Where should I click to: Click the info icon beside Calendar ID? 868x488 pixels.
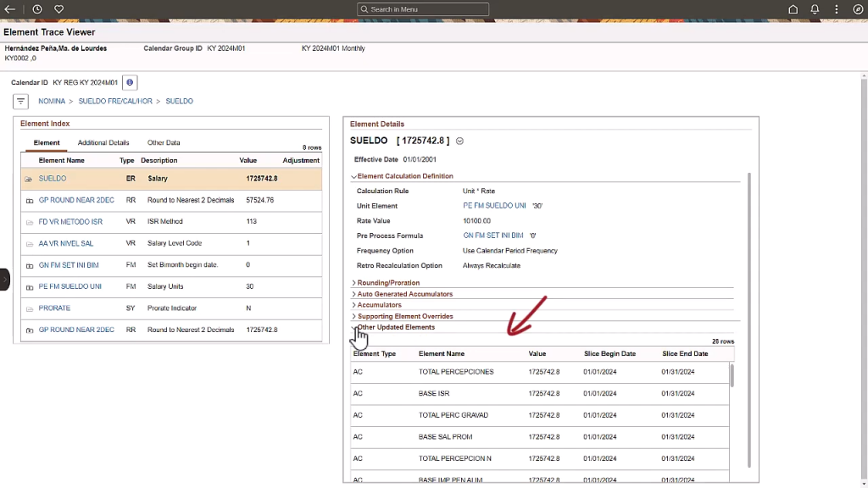click(x=130, y=82)
